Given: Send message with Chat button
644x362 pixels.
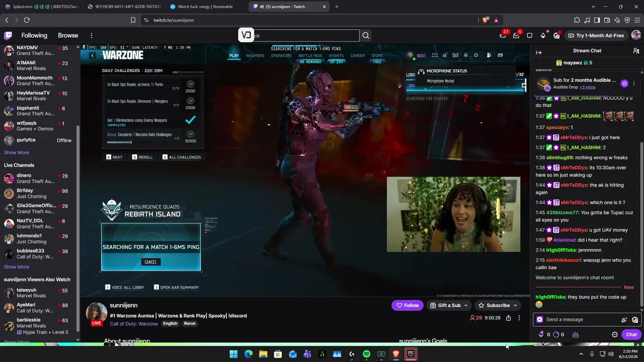Looking at the screenshot, I should coord(631,334).
